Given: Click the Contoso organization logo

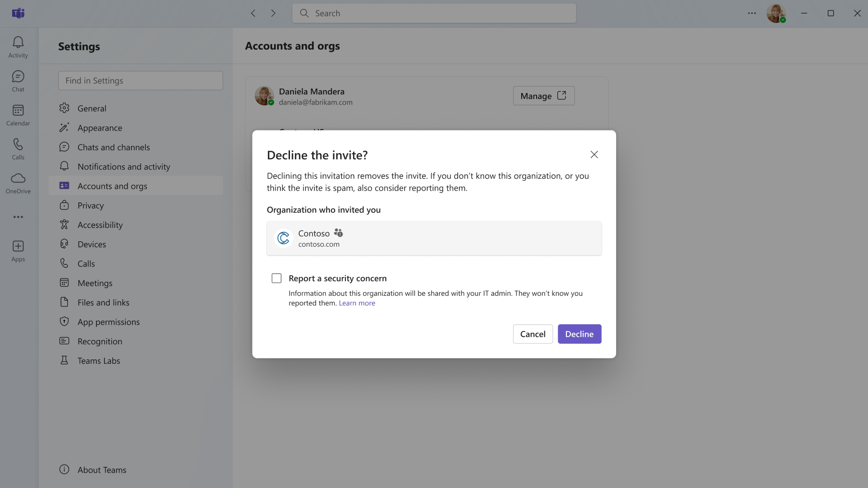Looking at the screenshot, I should click(284, 238).
